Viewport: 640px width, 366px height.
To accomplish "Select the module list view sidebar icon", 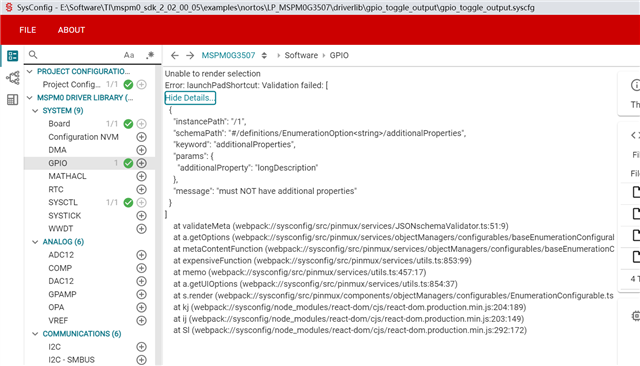I will coord(13,55).
